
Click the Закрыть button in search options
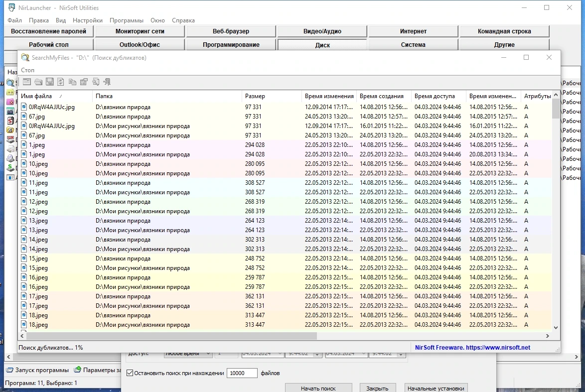(377, 388)
